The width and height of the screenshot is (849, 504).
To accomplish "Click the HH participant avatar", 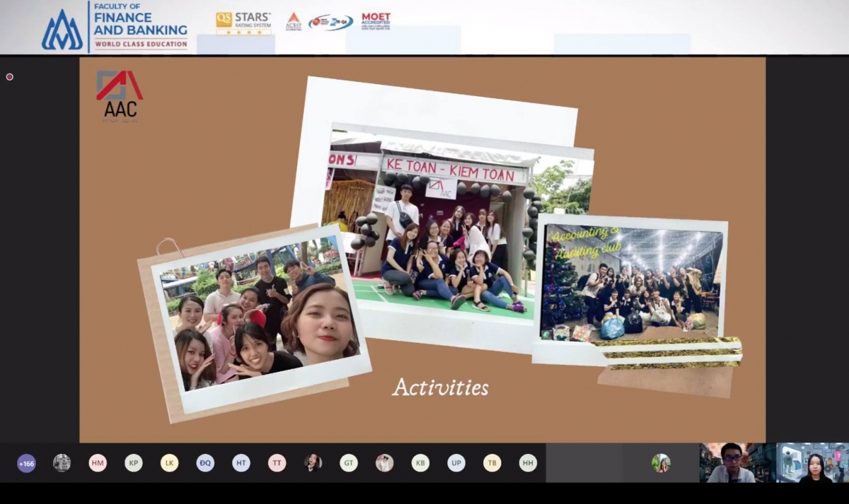I will [x=528, y=463].
